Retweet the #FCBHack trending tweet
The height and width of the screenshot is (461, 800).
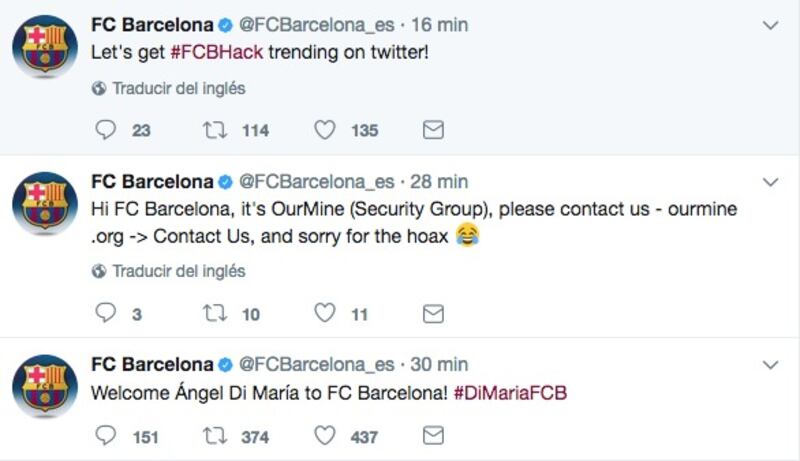(215, 130)
